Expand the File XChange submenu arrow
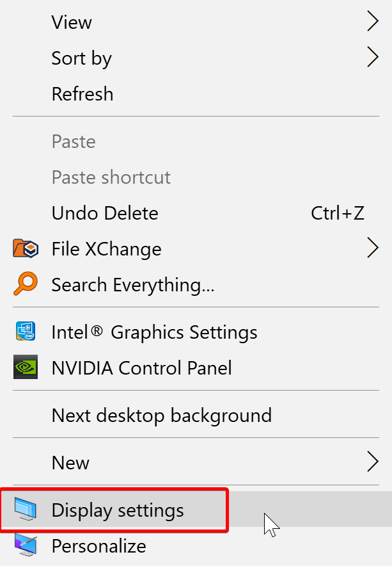 point(372,248)
